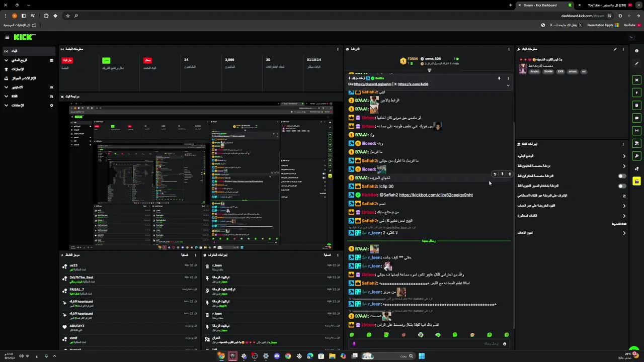Edit stream info with the pencil icon
This screenshot has height=362, width=644.
pyautogui.click(x=615, y=49)
